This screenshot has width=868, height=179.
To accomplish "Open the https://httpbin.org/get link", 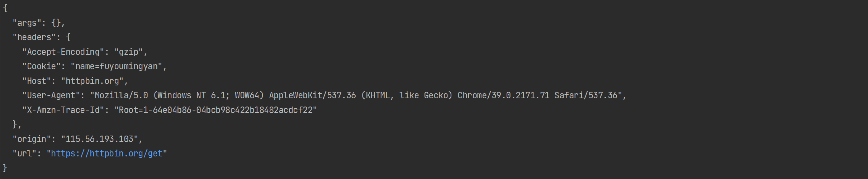I will 106,154.
